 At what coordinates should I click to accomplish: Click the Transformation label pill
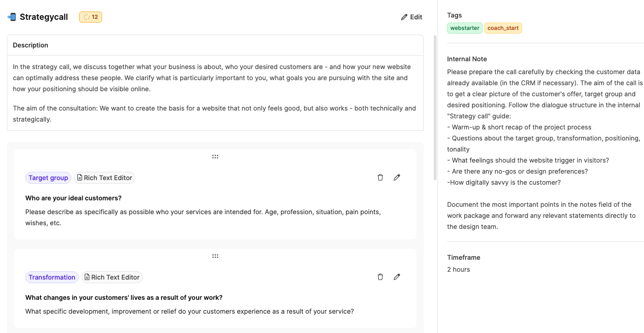[x=52, y=277]
